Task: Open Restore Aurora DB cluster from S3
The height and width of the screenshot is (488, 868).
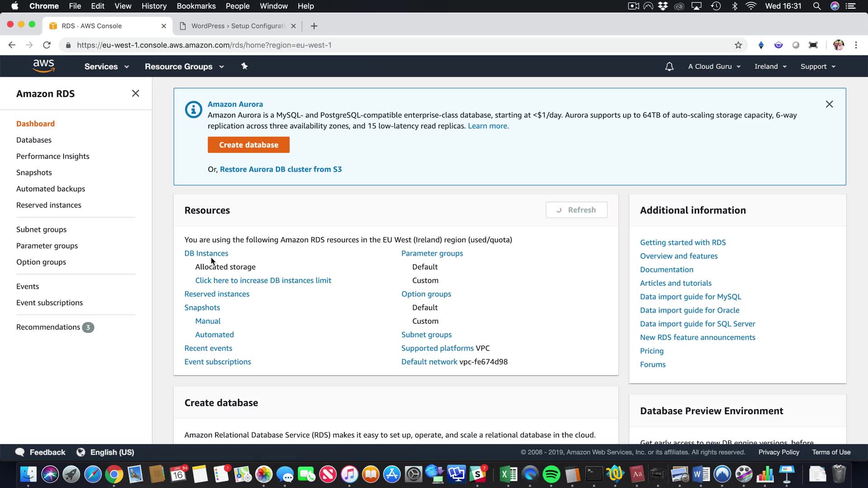Action: [280, 169]
